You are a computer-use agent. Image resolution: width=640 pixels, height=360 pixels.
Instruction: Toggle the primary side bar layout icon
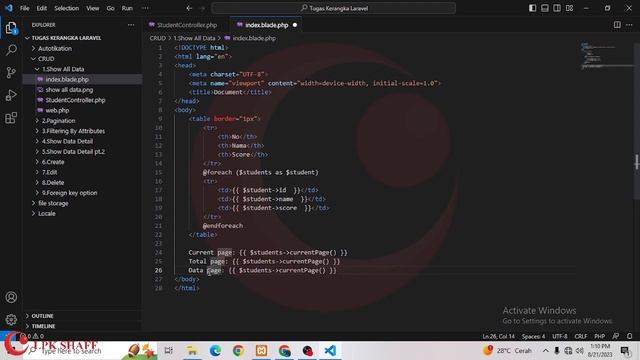(532, 8)
